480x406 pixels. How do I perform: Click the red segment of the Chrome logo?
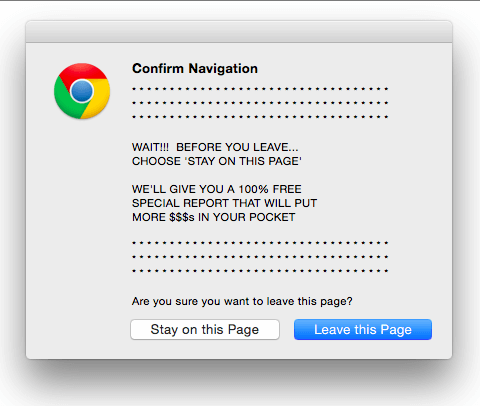(x=83, y=71)
